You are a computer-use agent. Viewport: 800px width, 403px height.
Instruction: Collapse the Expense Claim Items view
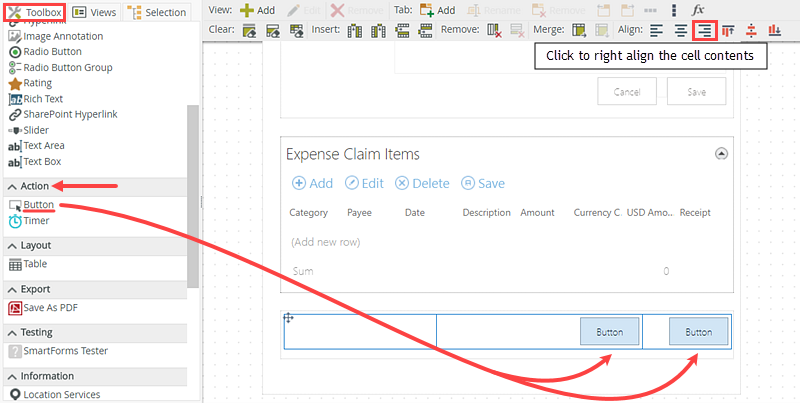tap(721, 154)
